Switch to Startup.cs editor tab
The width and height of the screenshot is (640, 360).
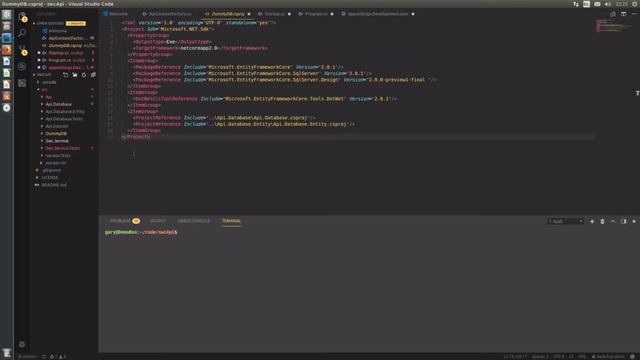pos(274,14)
